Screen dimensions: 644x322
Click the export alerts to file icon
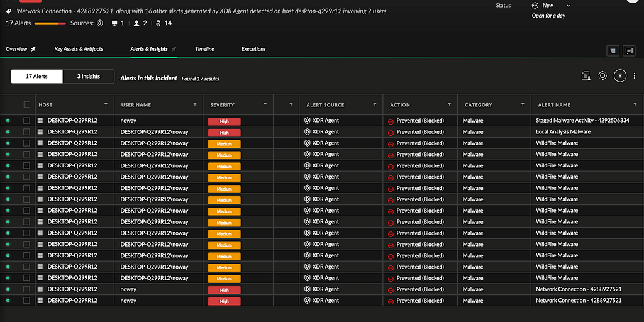point(586,76)
